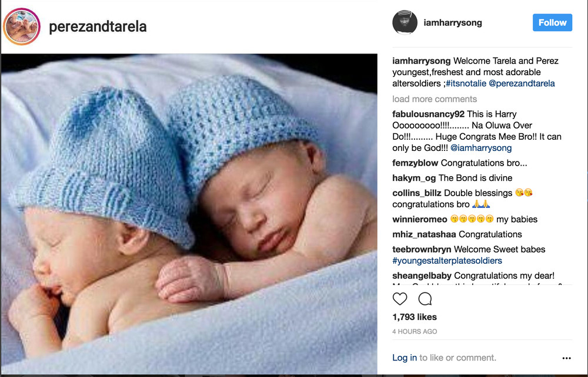This screenshot has height=377, width=588.
Task: Open the @iamharrysong mention in Nancy's comment
Action: [x=481, y=148]
